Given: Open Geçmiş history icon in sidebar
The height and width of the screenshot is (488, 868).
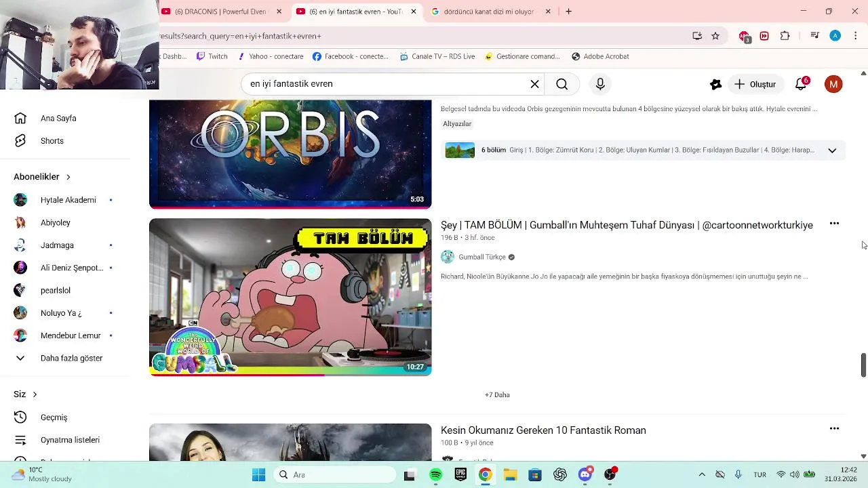Looking at the screenshot, I should 20,418.
